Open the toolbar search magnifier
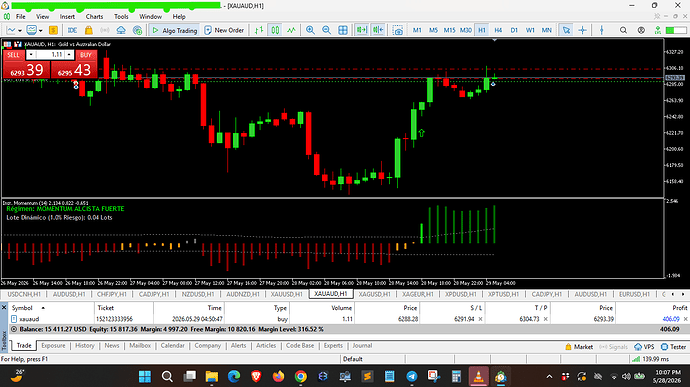Image resolution: width=690 pixels, height=387 pixels. point(623,30)
